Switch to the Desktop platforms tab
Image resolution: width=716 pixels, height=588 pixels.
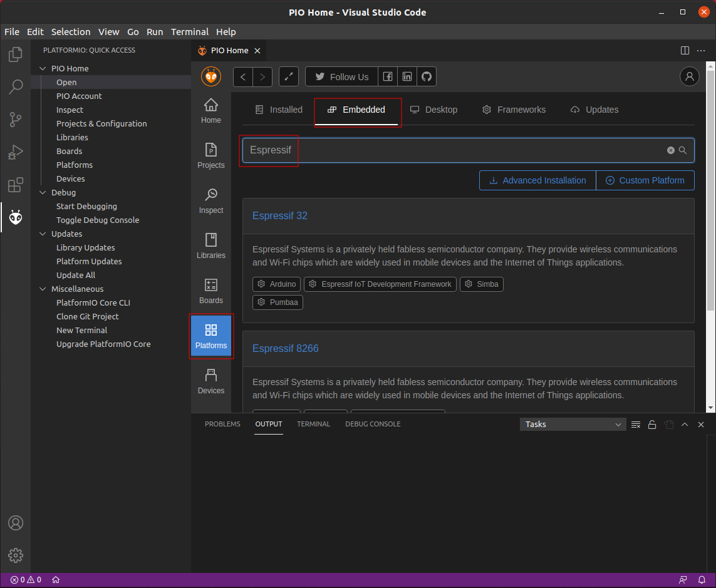click(x=434, y=110)
